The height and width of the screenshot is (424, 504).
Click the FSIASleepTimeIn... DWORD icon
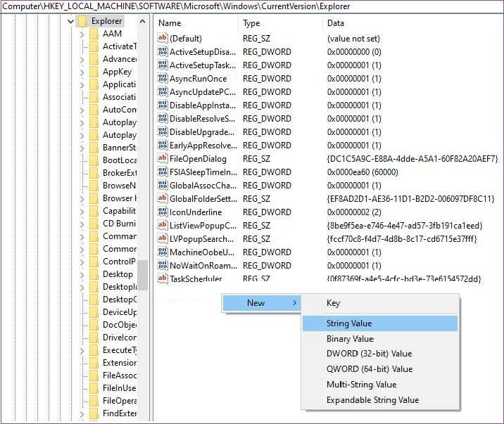click(163, 172)
